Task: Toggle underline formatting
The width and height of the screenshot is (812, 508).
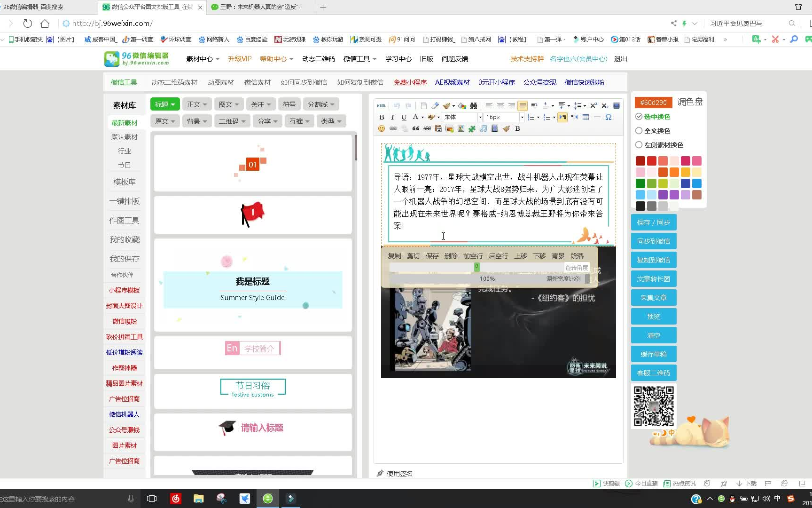Action: (x=404, y=117)
